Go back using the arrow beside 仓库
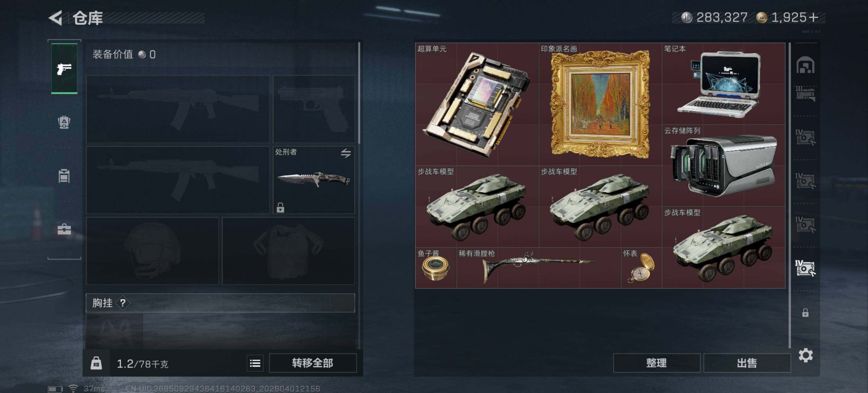 [55, 18]
